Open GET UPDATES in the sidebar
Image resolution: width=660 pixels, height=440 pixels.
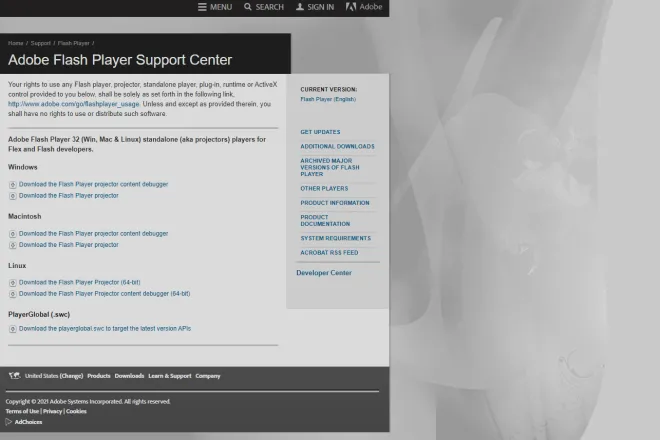pyautogui.click(x=320, y=132)
